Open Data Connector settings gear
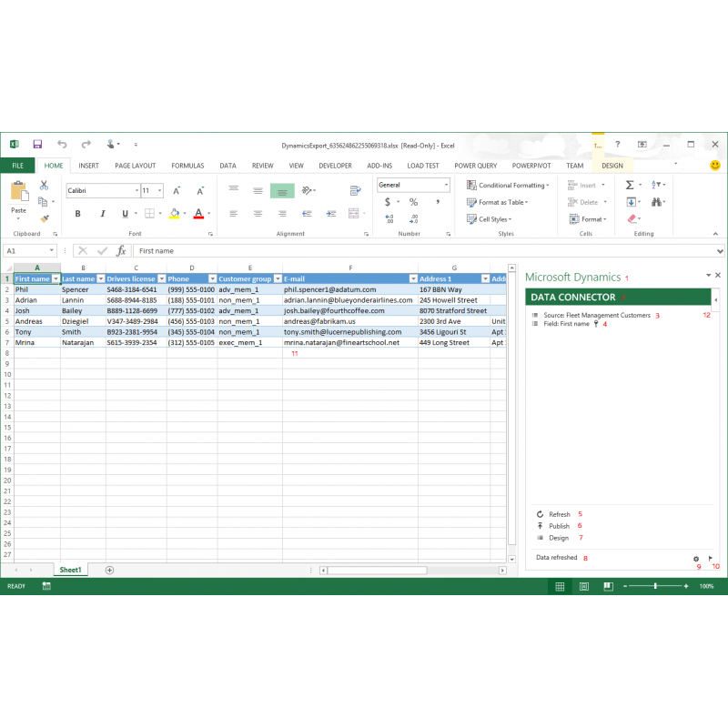This screenshot has height=728, width=728. pos(696,559)
